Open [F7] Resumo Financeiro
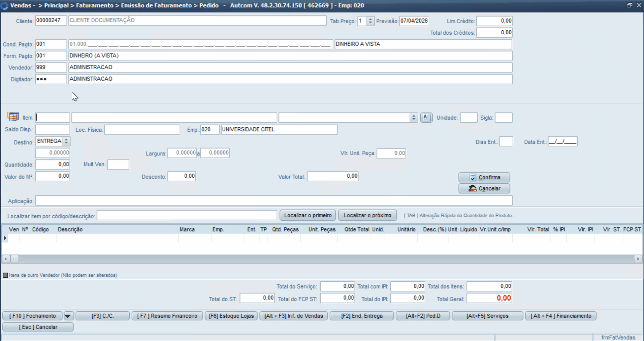The height and width of the screenshot is (341, 644). 167,316
